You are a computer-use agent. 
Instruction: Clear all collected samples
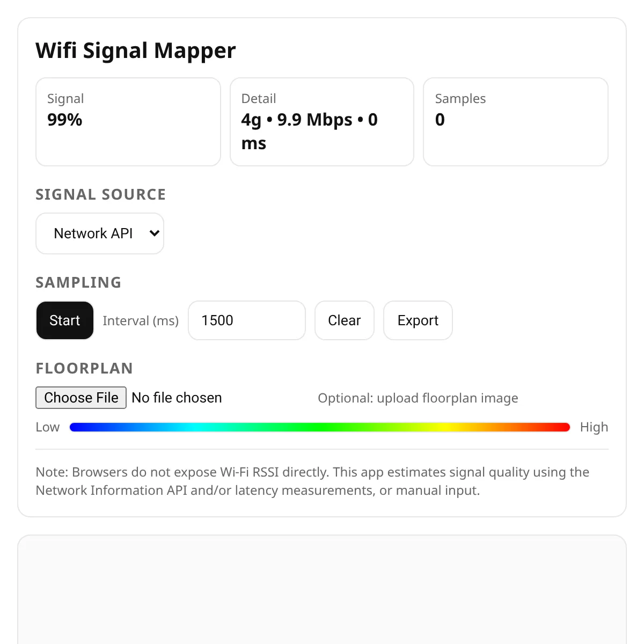[344, 320]
